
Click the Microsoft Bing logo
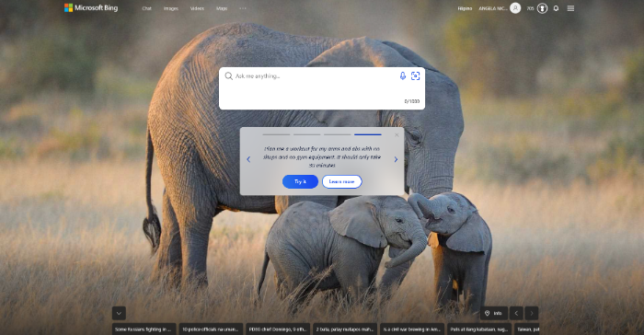click(91, 7)
